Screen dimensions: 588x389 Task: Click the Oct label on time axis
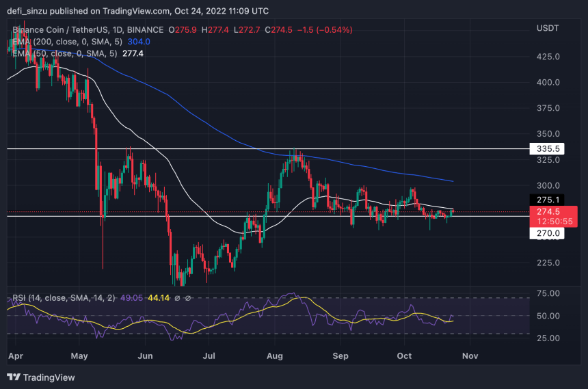[x=404, y=356]
